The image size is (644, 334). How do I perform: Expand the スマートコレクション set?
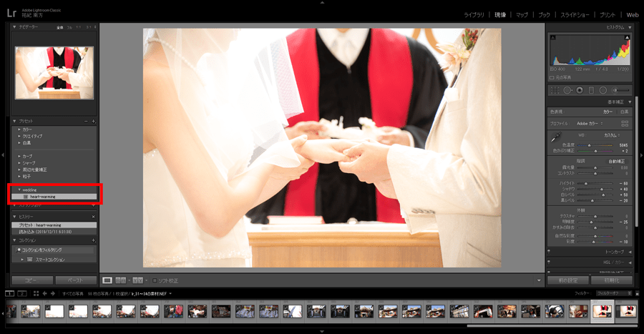click(x=22, y=260)
